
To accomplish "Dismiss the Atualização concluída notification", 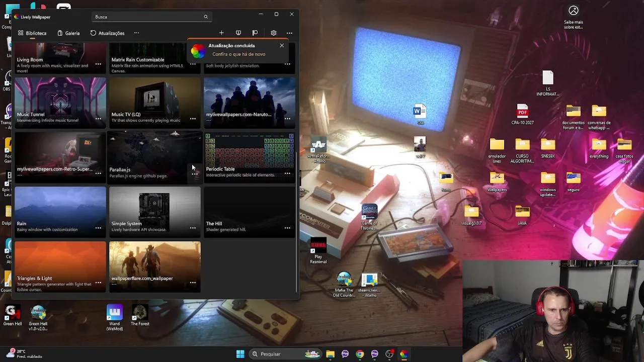I will coord(282,46).
